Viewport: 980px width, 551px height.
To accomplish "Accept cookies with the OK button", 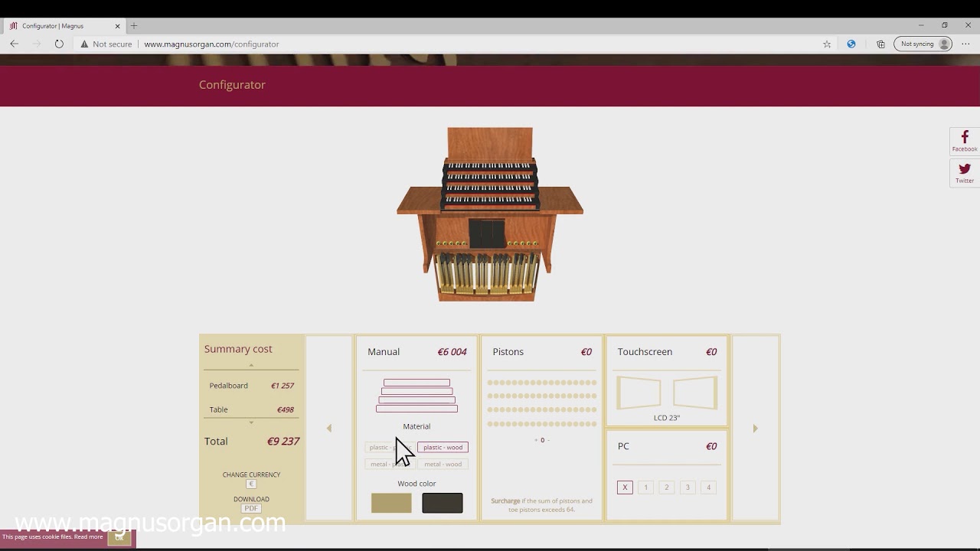I will pyautogui.click(x=119, y=537).
